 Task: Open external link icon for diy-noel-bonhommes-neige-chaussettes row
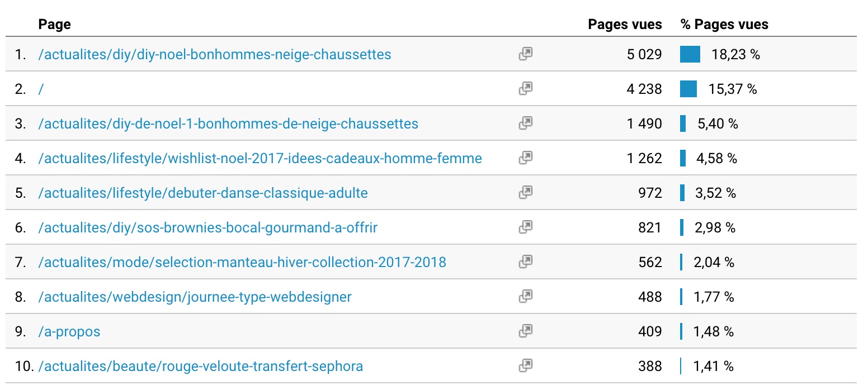[x=525, y=54]
